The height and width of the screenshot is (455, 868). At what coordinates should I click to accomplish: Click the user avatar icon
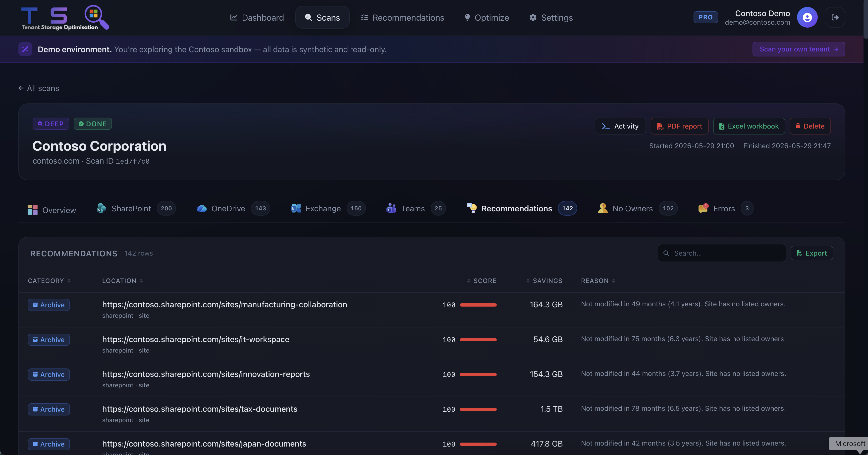pos(807,17)
